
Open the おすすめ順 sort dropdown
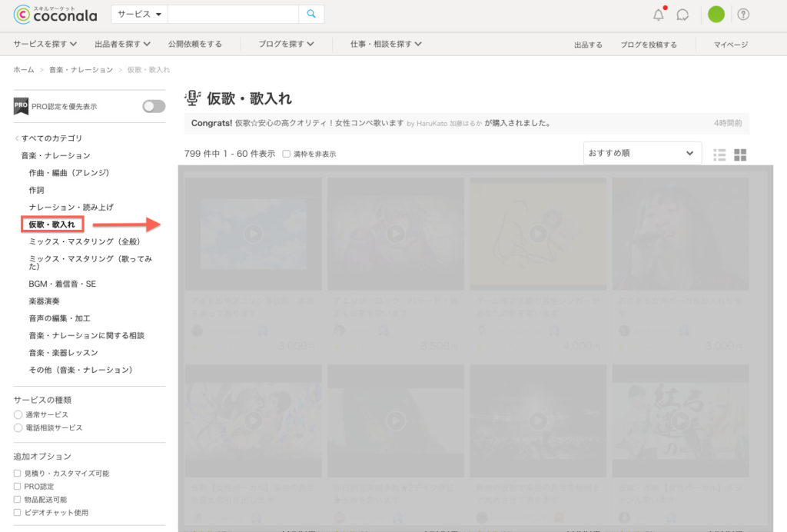tap(642, 153)
